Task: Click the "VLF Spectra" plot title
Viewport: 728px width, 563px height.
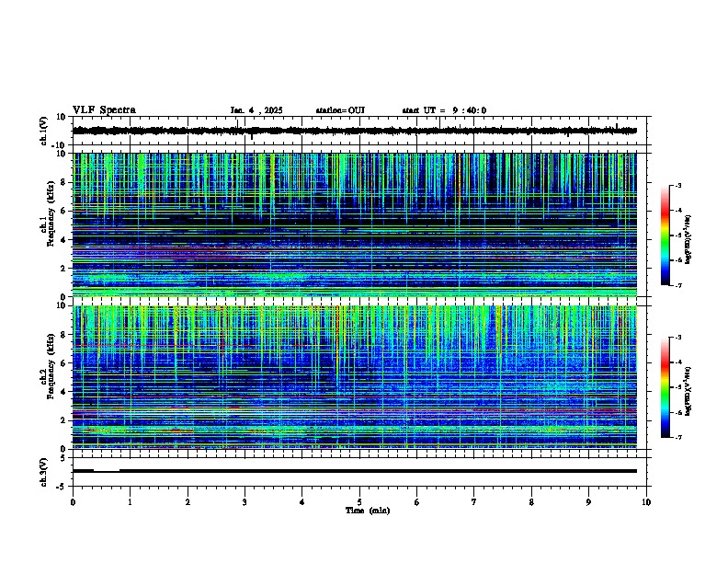Action: pyautogui.click(x=104, y=110)
